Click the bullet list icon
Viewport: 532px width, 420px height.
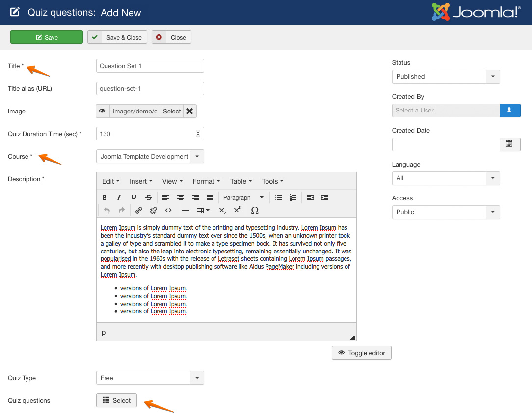pos(278,197)
